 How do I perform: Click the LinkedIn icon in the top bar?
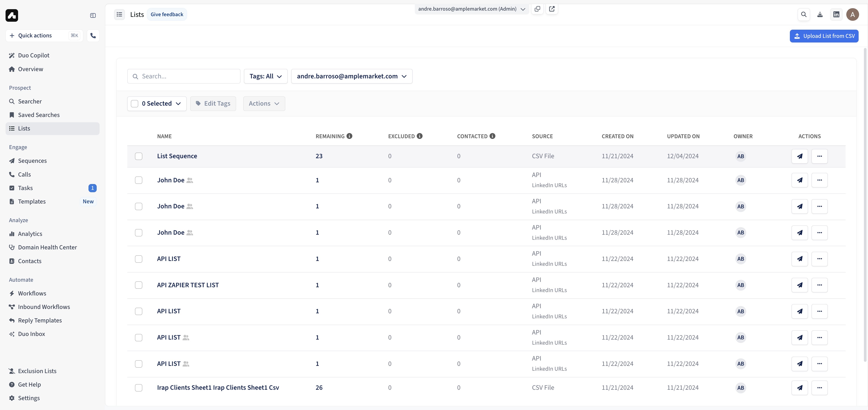pyautogui.click(x=836, y=14)
